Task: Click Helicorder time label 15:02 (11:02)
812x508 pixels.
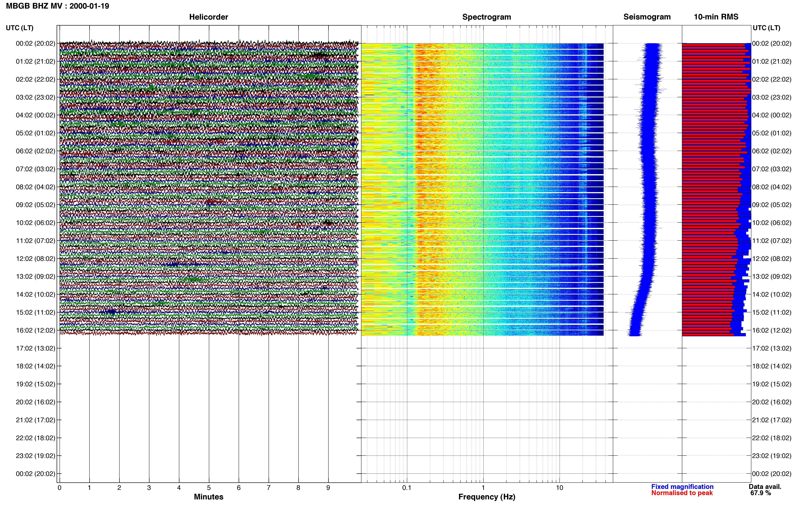Action: tap(36, 313)
